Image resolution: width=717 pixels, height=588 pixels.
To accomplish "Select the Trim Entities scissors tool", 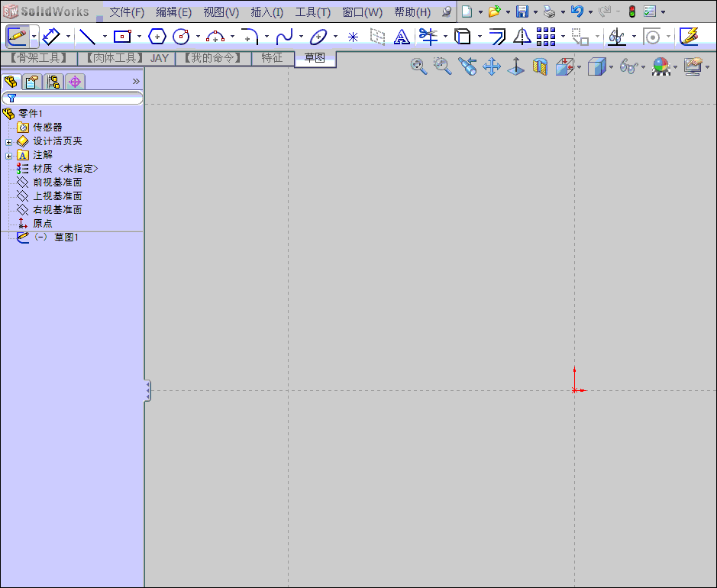I will coord(428,36).
